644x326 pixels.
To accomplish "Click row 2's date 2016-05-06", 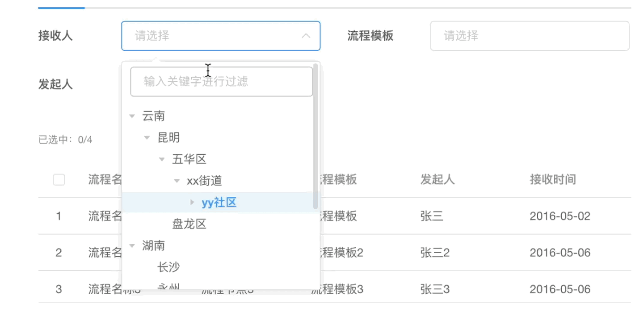I will point(560,253).
